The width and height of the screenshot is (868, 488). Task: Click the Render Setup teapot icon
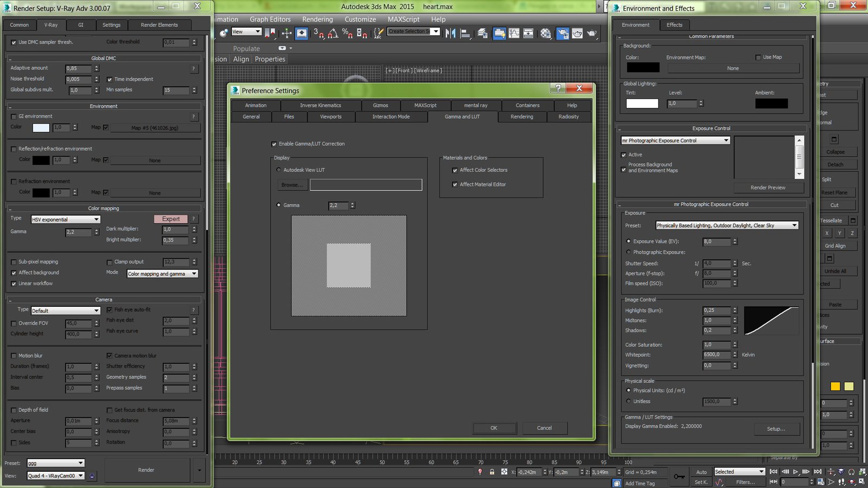click(563, 34)
